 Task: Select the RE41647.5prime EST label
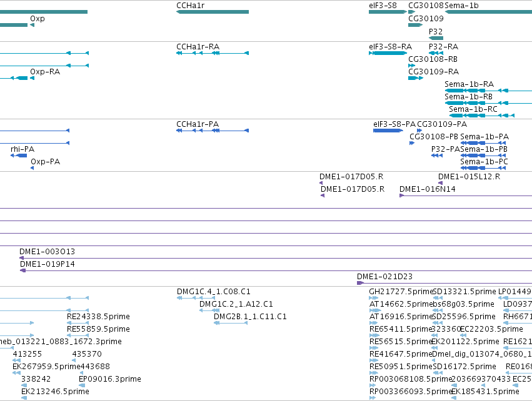401,354
